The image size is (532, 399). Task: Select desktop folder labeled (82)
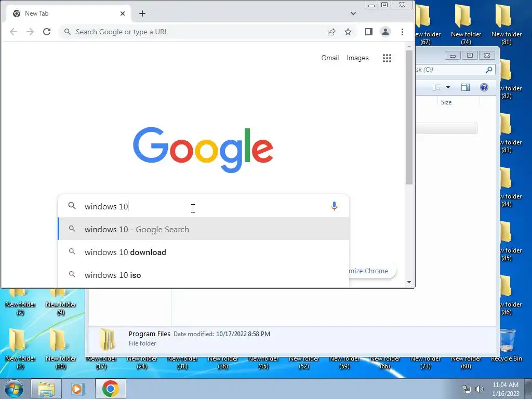510,79
